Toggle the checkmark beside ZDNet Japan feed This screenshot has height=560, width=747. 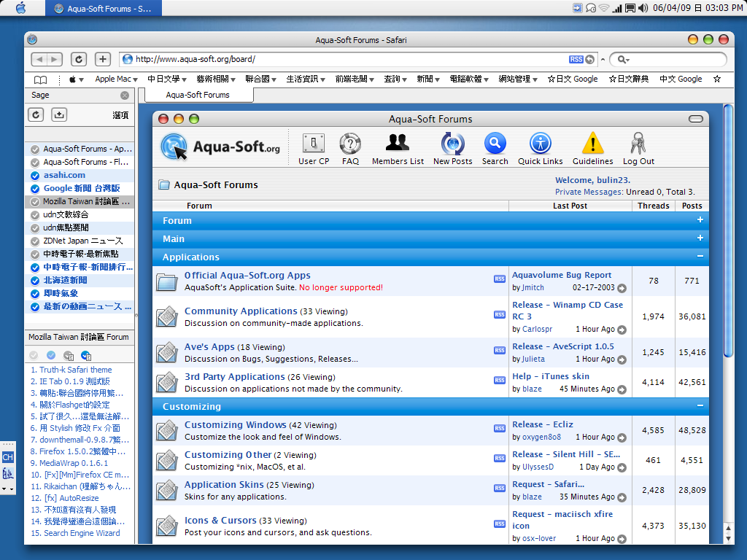(35, 241)
